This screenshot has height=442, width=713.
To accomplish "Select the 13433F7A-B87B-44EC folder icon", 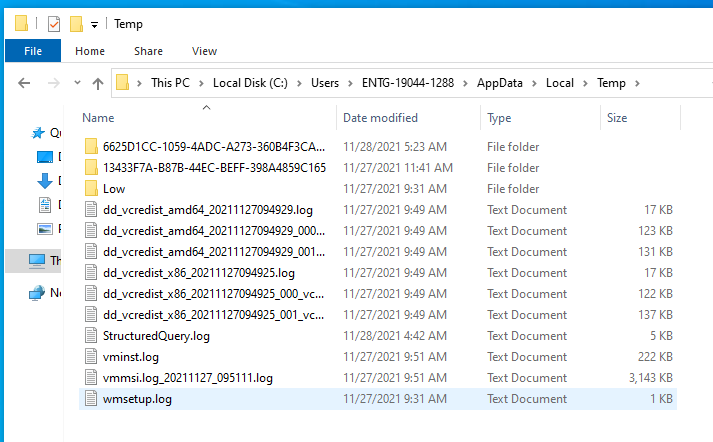I will [91, 167].
